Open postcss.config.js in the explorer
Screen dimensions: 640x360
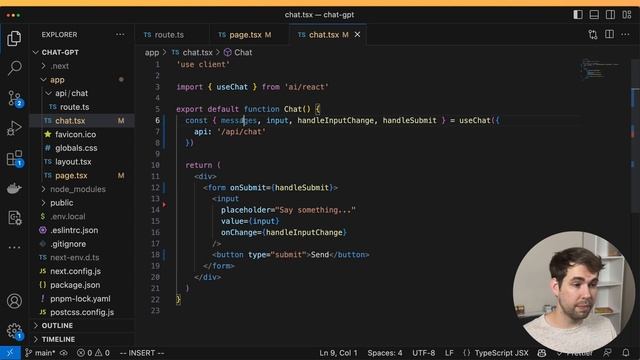[82, 312]
